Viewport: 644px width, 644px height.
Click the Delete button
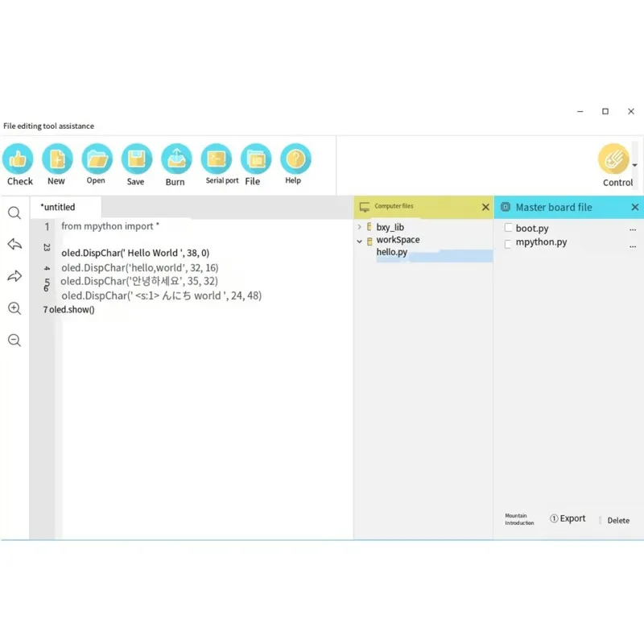(618, 520)
